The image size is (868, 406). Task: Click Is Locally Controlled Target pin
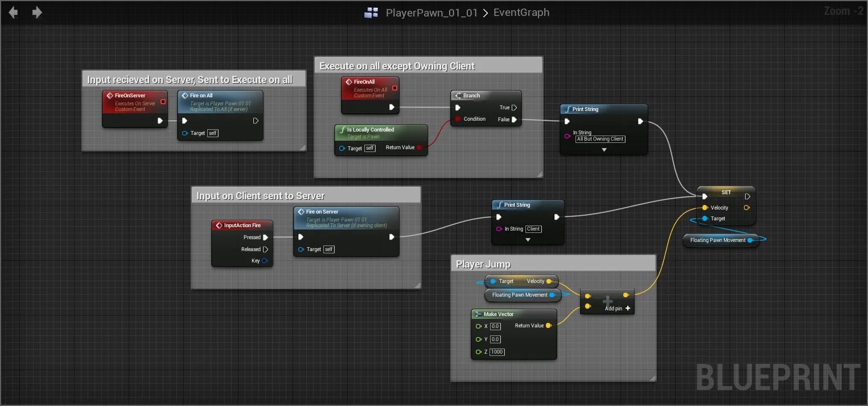[341, 148]
